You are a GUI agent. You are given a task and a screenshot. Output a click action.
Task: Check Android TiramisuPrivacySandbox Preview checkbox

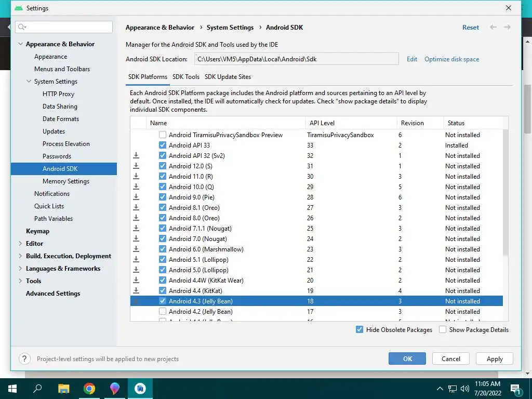pyautogui.click(x=163, y=135)
